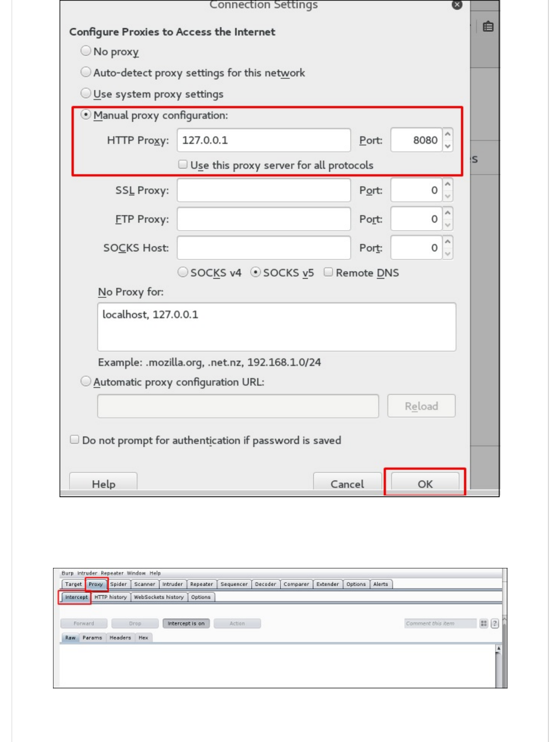Click the FTP Proxy address field
The height and width of the screenshot is (742, 560).
pyautogui.click(x=264, y=219)
